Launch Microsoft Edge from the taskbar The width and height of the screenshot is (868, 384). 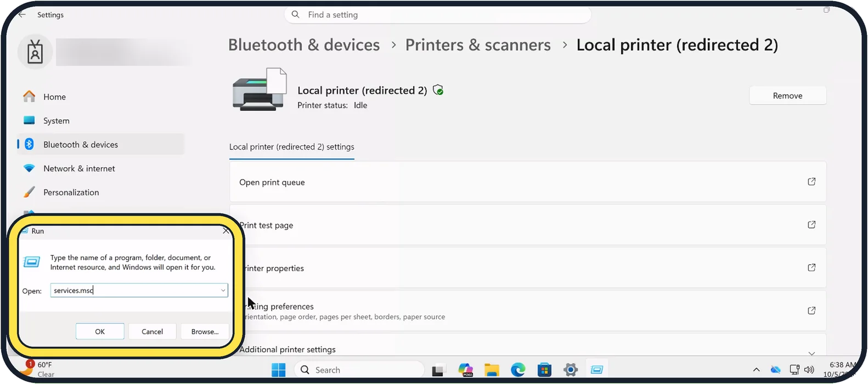point(518,370)
